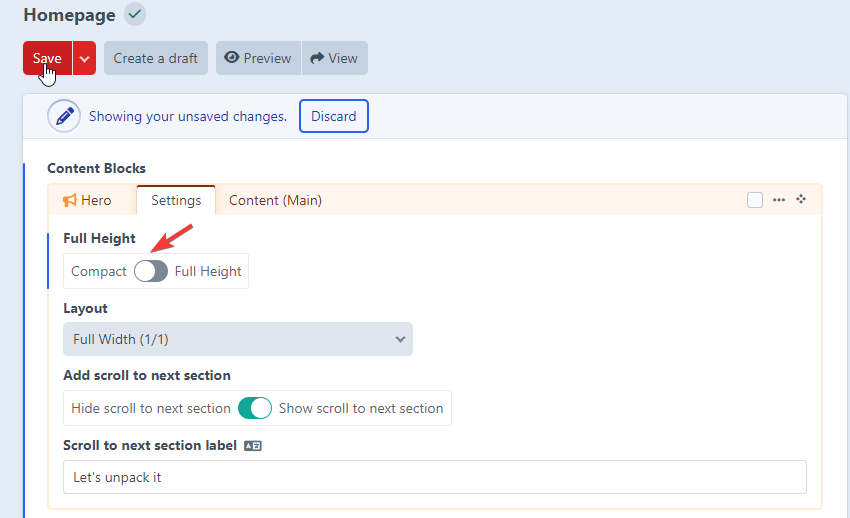
Task: Disable the scroll to next section switch
Action: 255,408
